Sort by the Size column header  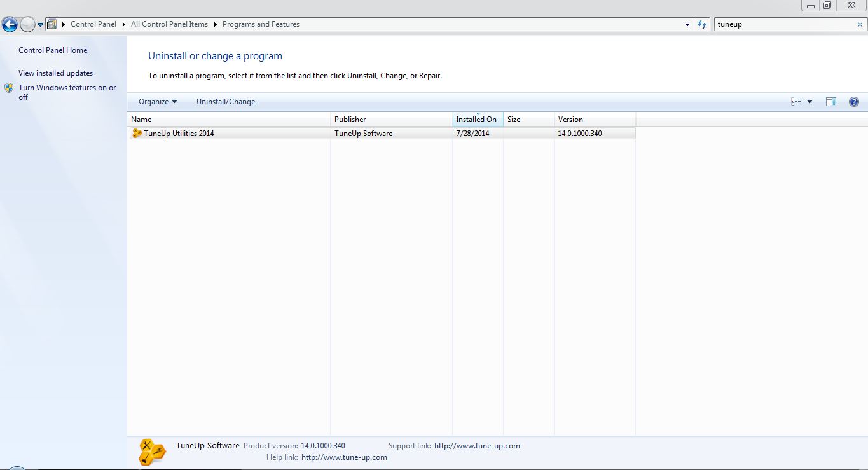pyautogui.click(x=528, y=120)
